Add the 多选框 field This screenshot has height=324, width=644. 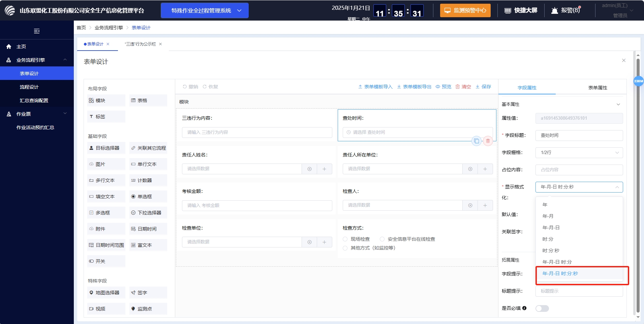(106, 213)
